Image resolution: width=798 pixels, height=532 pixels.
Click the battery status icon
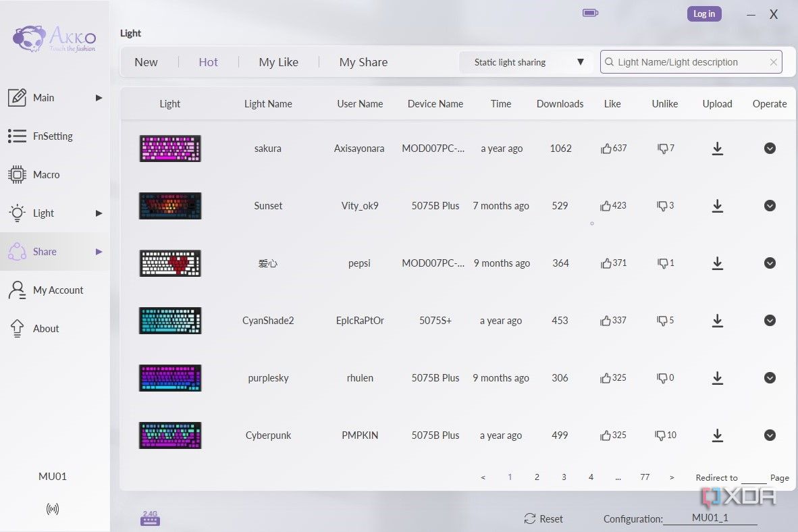click(x=590, y=13)
